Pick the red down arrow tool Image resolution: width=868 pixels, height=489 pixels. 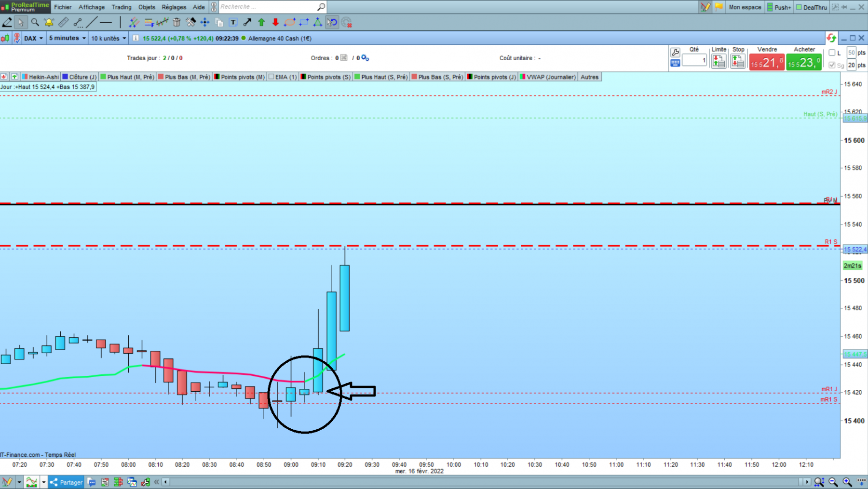[275, 22]
